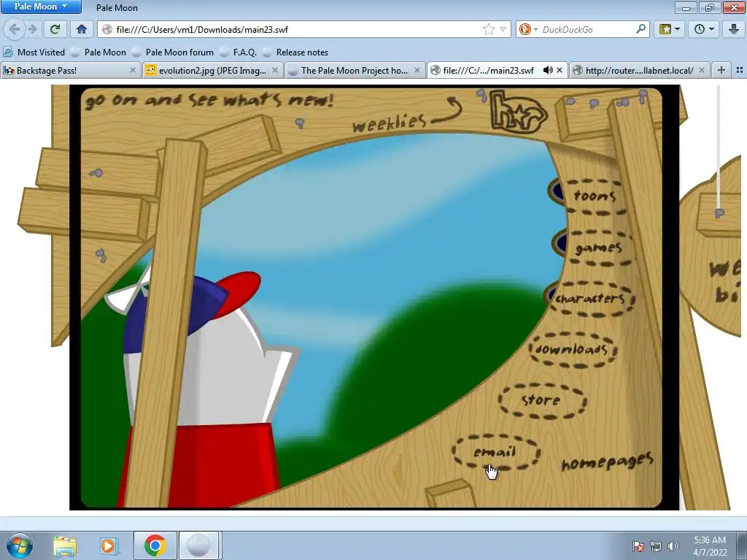Screen dimensions: 747x560
Task: Open the Home page button
Action: 82,29
